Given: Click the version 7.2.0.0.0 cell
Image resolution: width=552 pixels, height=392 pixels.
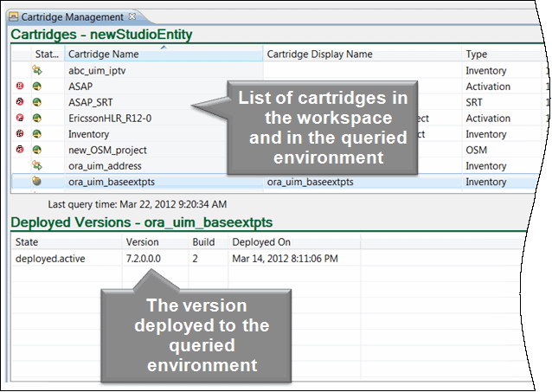Looking at the screenshot, I should (x=144, y=259).
